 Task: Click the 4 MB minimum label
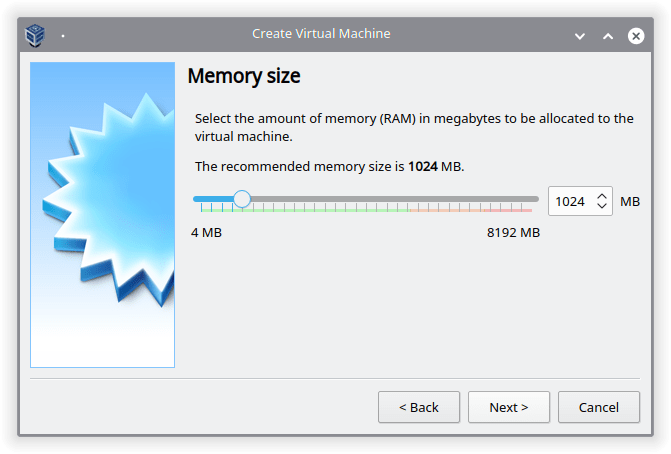click(x=206, y=233)
